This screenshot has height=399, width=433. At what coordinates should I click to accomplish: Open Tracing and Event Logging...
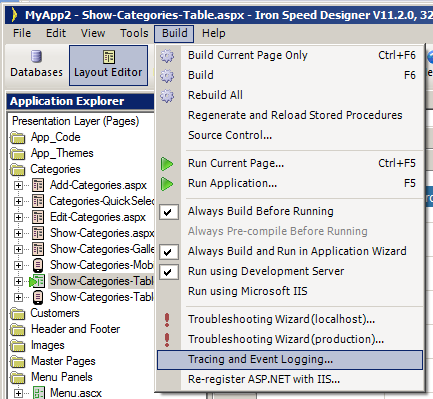[290, 360]
